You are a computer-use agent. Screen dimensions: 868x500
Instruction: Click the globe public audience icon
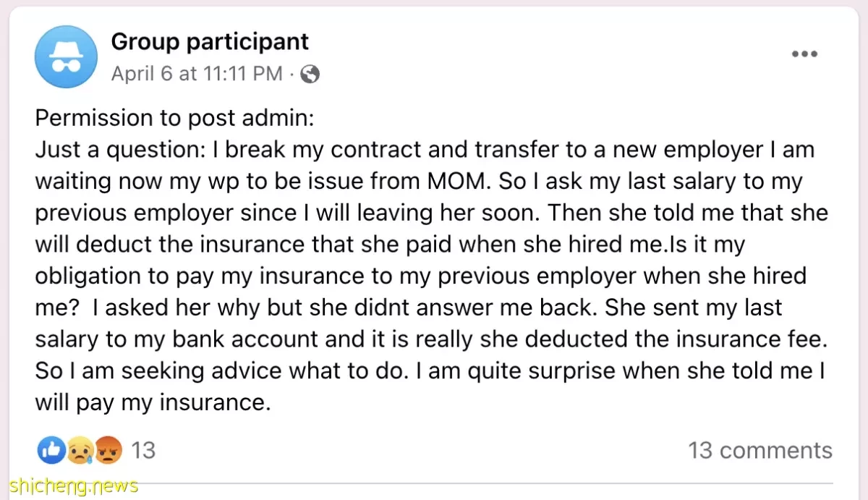pyautogui.click(x=310, y=74)
